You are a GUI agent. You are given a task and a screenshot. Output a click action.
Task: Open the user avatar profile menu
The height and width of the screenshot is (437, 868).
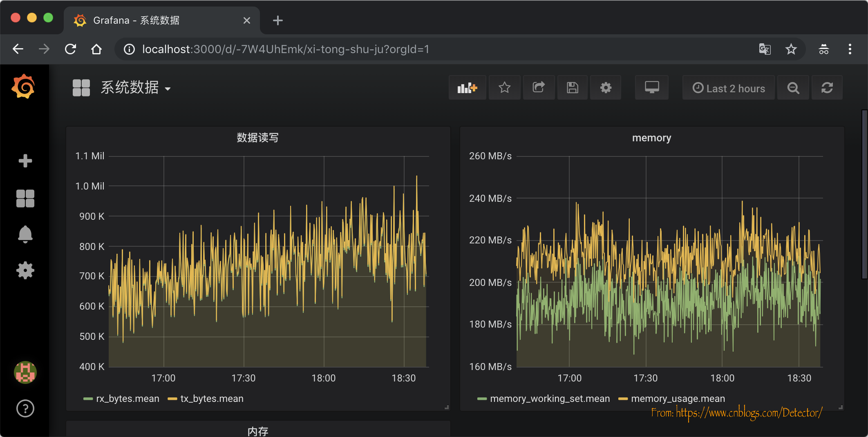(25, 372)
